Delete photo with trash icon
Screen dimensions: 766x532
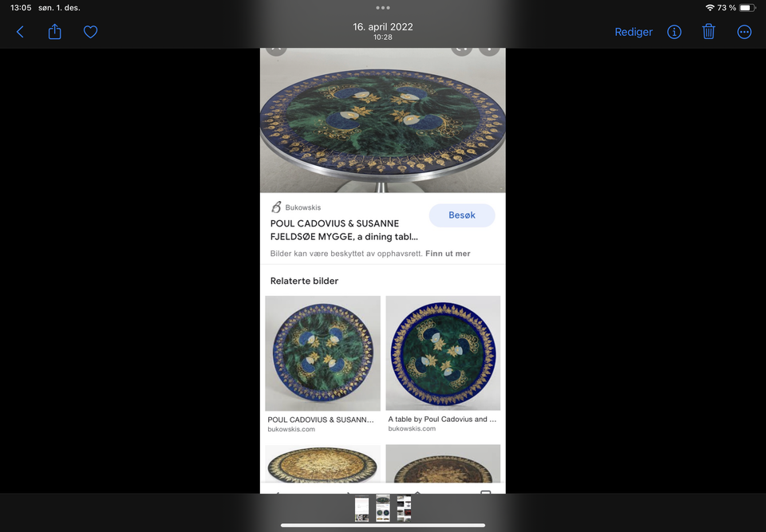tap(709, 32)
